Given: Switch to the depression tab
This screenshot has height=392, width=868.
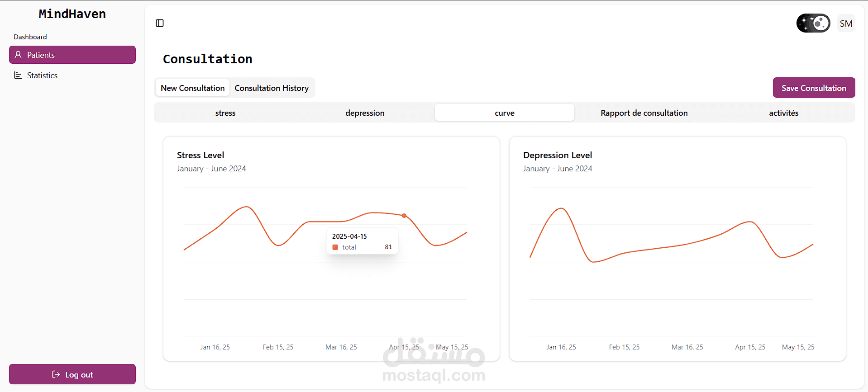Looking at the screenshot, I should click(x=365, y=113).
